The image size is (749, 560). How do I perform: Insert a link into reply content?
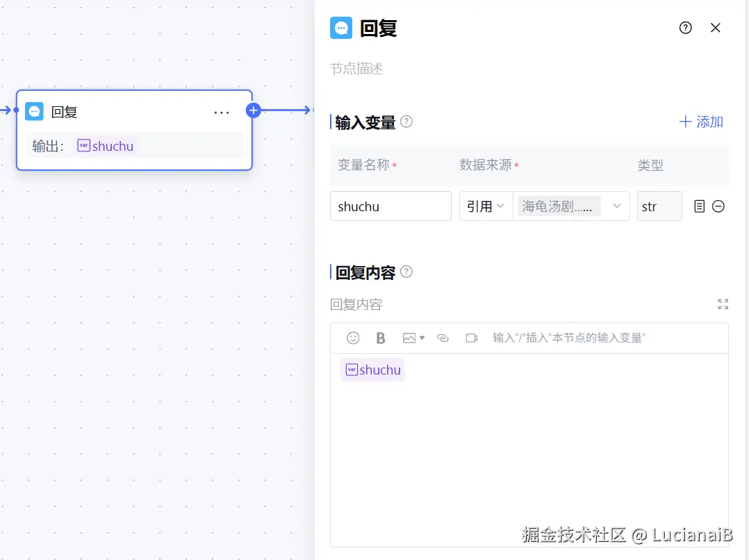click(443, 338)
